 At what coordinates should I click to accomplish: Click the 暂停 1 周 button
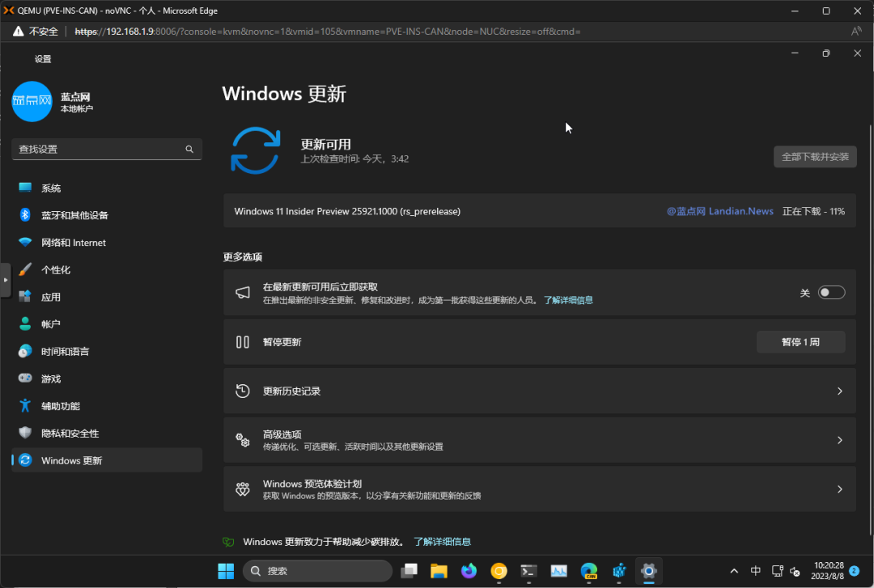pos(800,341)
